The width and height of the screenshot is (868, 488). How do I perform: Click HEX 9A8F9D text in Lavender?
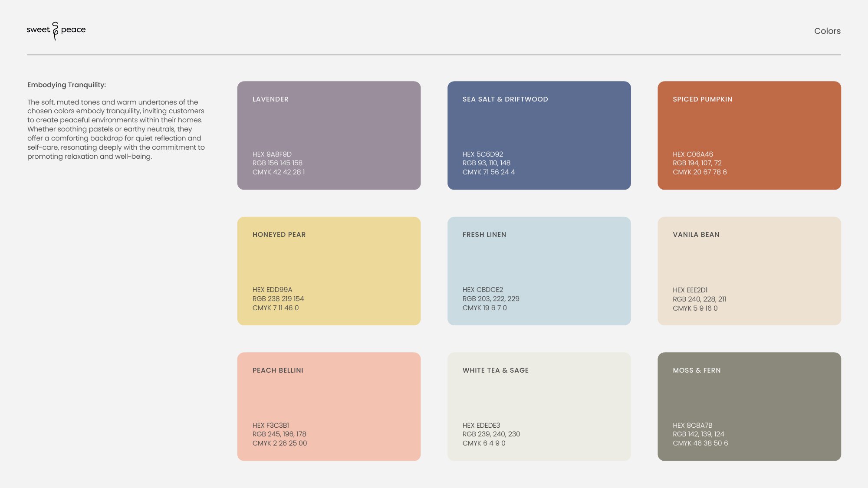tap(272, 154)
